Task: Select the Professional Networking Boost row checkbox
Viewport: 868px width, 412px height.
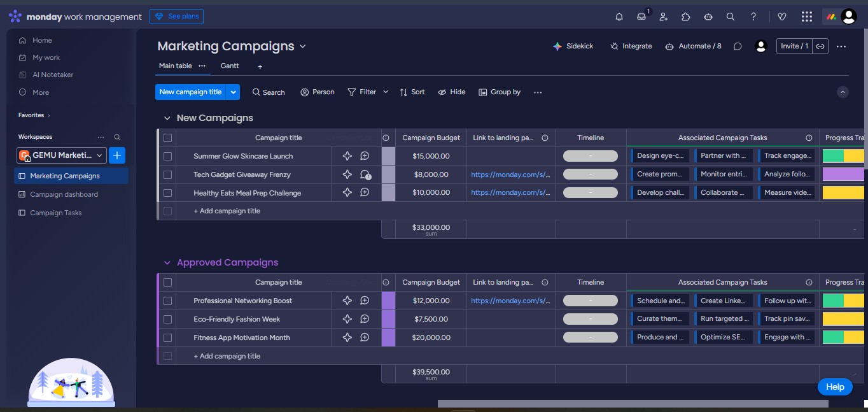Action: pos(167,301)
